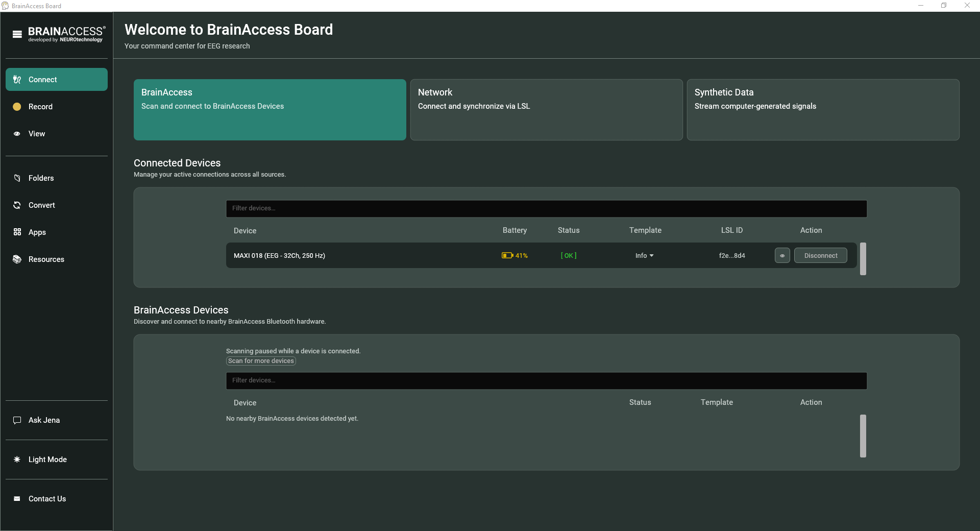Focus the Connected Devices filter field
The width and height of the screenshot is (980, 531).
[x=547, y=208]
